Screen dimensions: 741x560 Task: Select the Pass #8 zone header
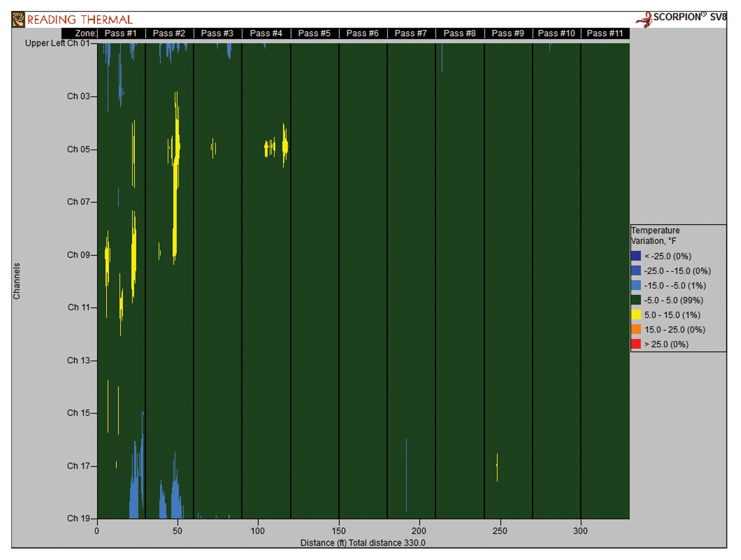coord(460,33)
